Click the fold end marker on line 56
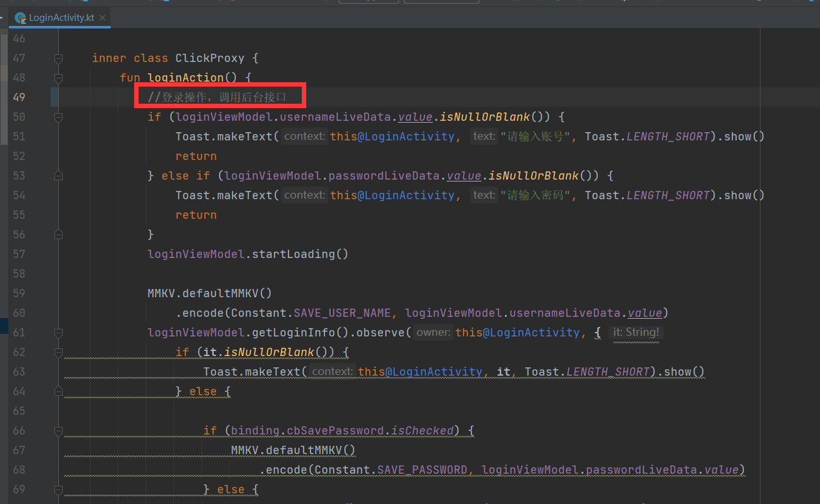820x504 pixels. (x=58, y=235)
